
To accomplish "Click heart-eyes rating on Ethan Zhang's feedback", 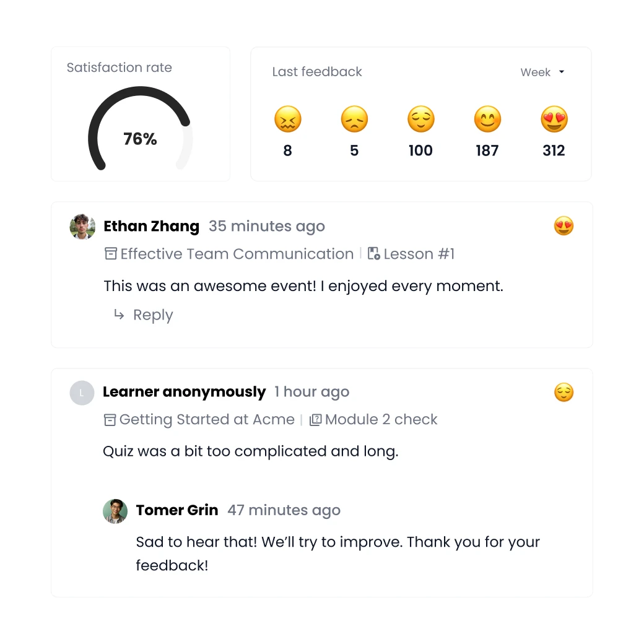I will click(563, 226).
